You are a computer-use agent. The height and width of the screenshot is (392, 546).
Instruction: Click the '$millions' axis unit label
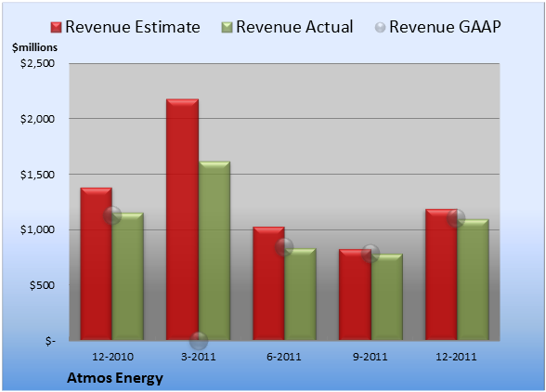click(x=34, y=47)
